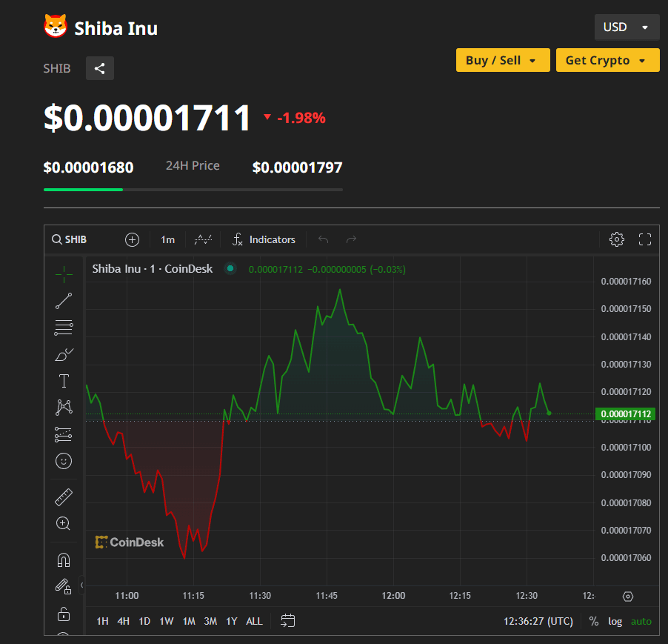Set chart range to 1H
The height and width of the screenshot is (644, 668).
coord(102,621)
